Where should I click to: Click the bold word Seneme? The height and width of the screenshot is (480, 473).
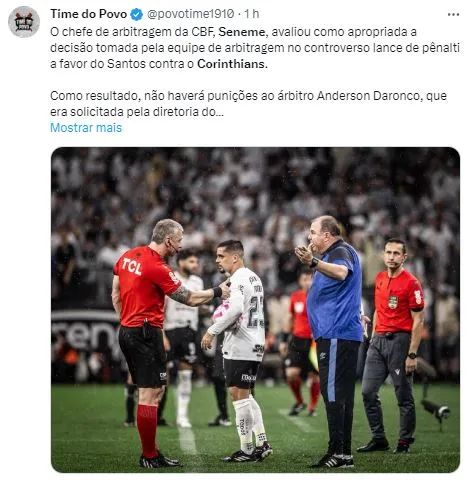[242, 32]
